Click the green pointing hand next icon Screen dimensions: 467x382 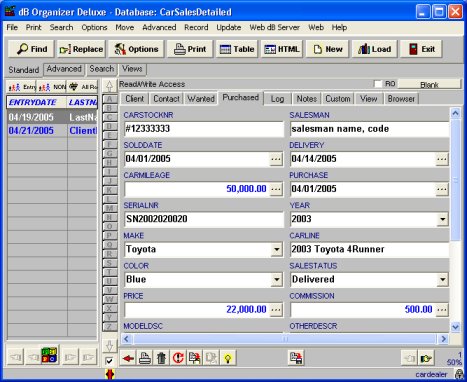[x=426, y=358]
